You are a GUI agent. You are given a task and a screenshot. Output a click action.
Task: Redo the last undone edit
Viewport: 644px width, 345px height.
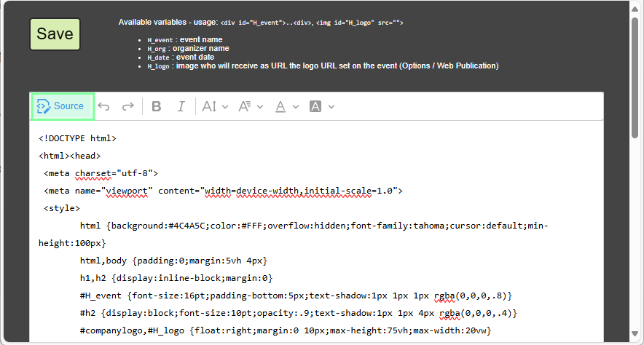coord(127,106)
